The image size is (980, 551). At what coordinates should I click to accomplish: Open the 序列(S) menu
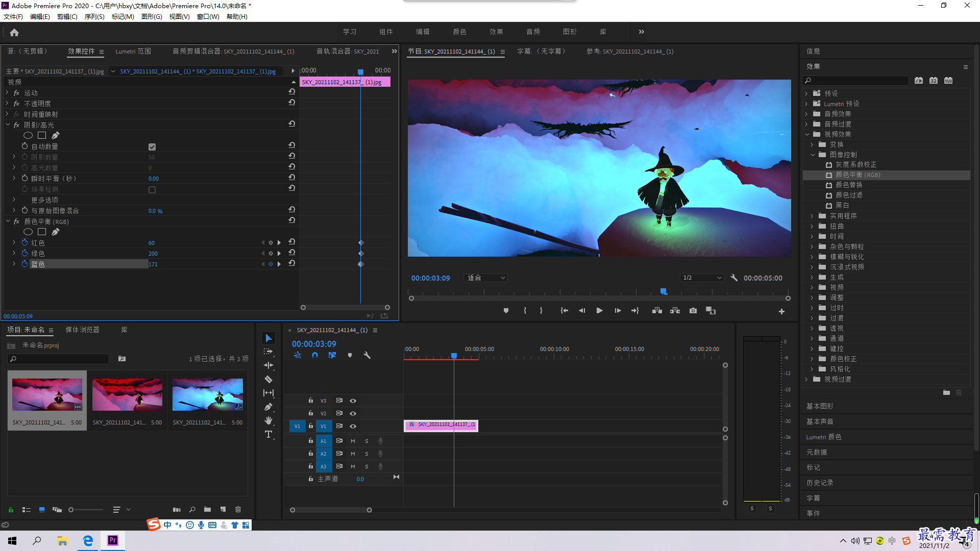point(94,17)
